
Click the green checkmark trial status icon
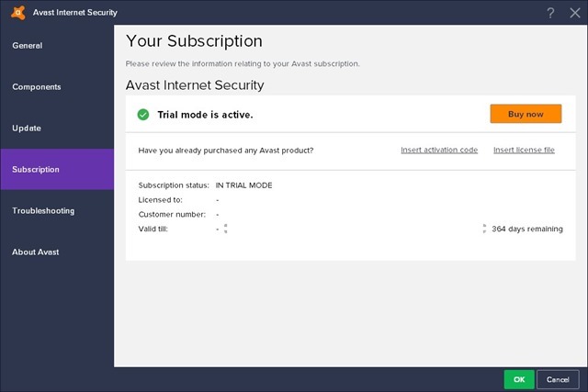pos(142,115)
